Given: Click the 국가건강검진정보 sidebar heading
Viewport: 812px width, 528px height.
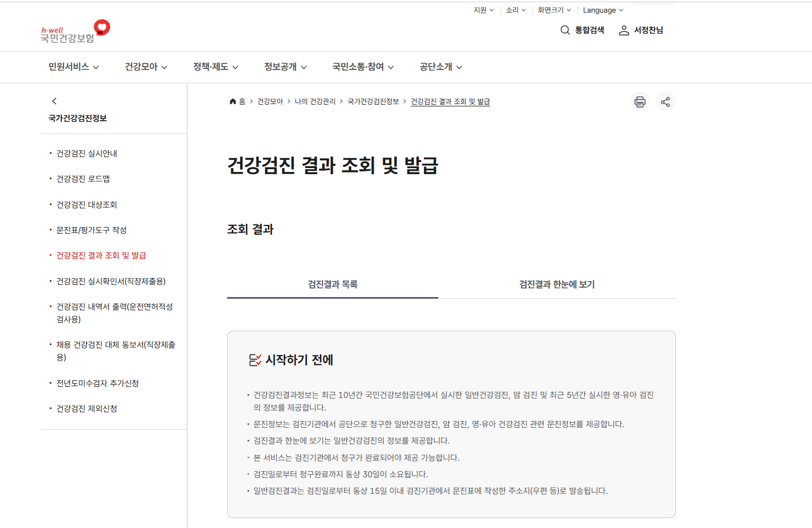Looking at the screenshot, I should tap(78, 118).
